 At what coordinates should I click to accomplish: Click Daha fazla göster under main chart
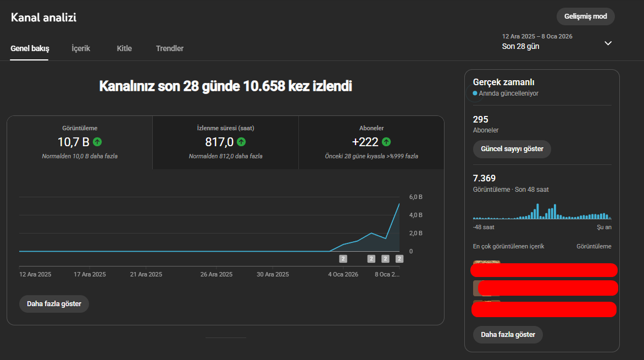click(x=54, y=304)
